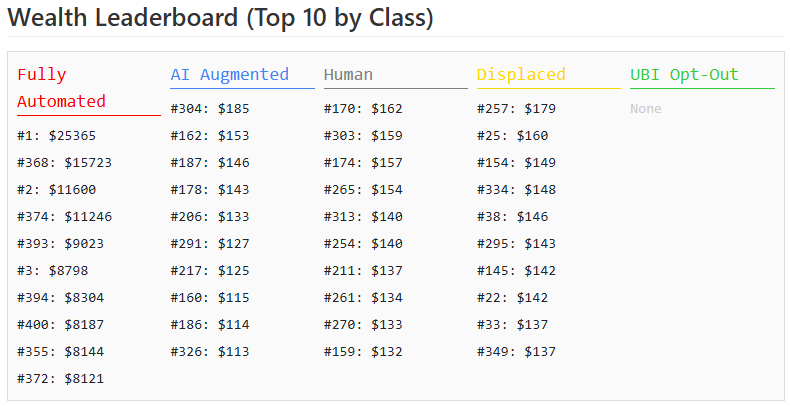The height and width of the screenshot is (406, 790).
Task: Select entry #206: $133
Action: [x=210, y=217]
